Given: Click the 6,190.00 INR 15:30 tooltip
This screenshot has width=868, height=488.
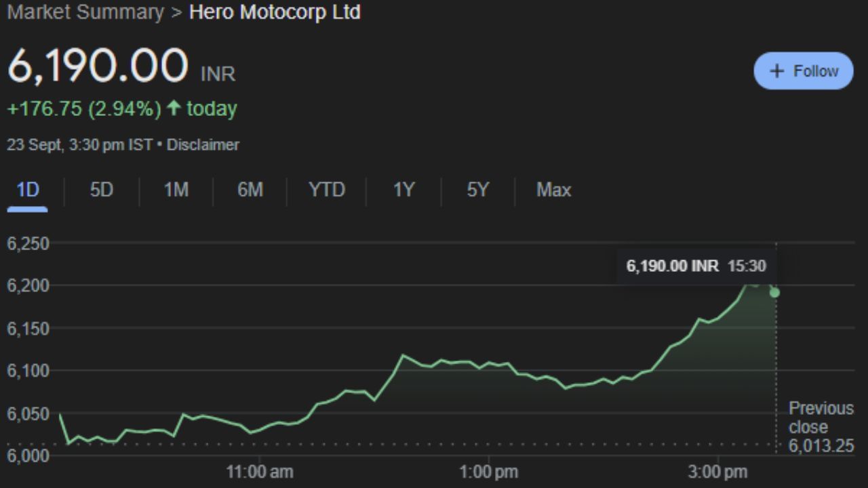Looking at the screenshot, I should [x=696, y=266].
